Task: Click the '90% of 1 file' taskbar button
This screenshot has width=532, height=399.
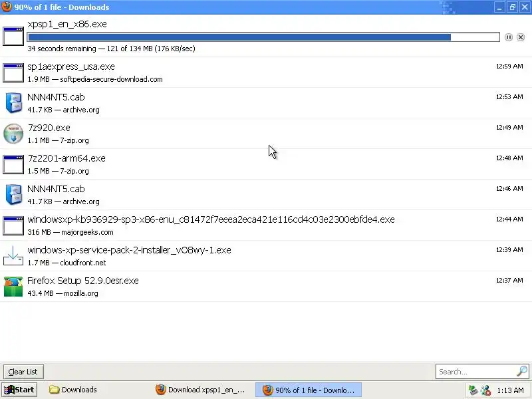Action: tap(309, 390)
